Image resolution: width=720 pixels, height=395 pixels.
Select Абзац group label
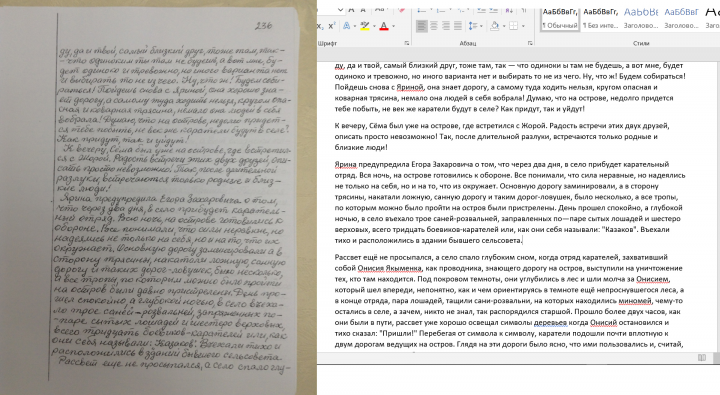467,43
